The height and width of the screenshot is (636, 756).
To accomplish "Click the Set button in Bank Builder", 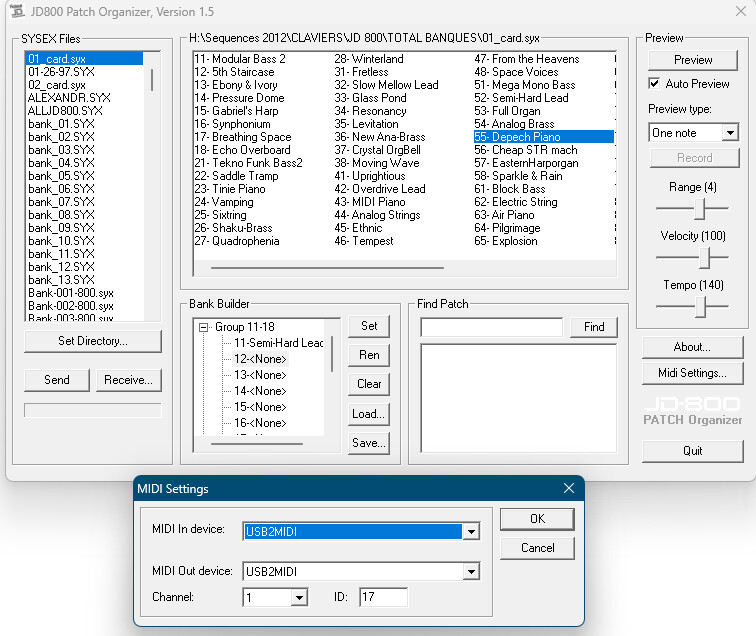I will [369, 326].
